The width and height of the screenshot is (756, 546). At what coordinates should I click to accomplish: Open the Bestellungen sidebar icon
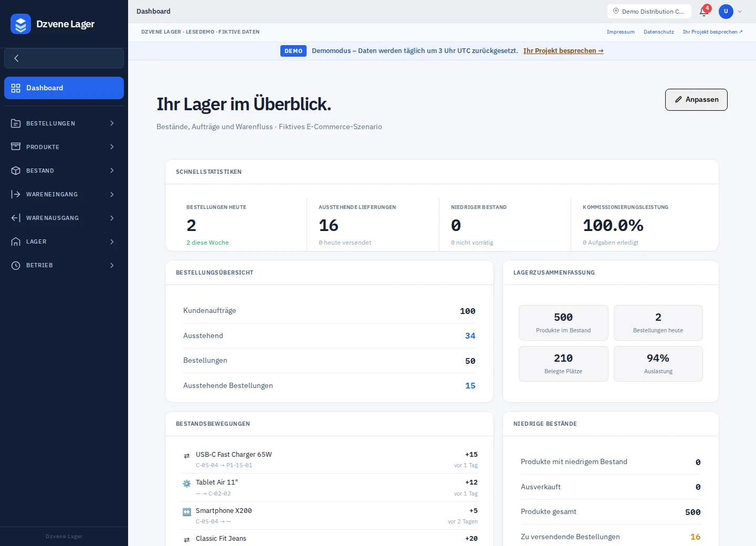tap(16, 123)
